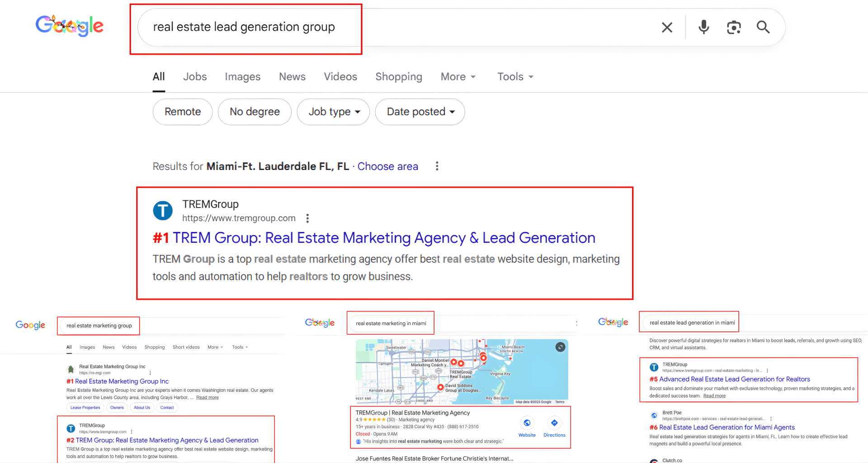This screenshot has width=868, height=463.
Task: Open the options dots beside the brettpoe.com URL
Action: click(x=771, y=419)
